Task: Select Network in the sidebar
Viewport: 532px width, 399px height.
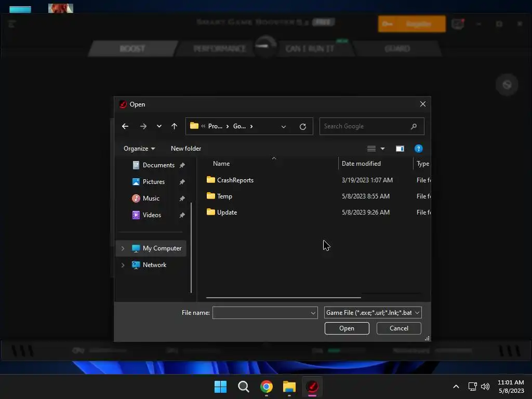Action: pyautogui.click(x=154, y=265)
